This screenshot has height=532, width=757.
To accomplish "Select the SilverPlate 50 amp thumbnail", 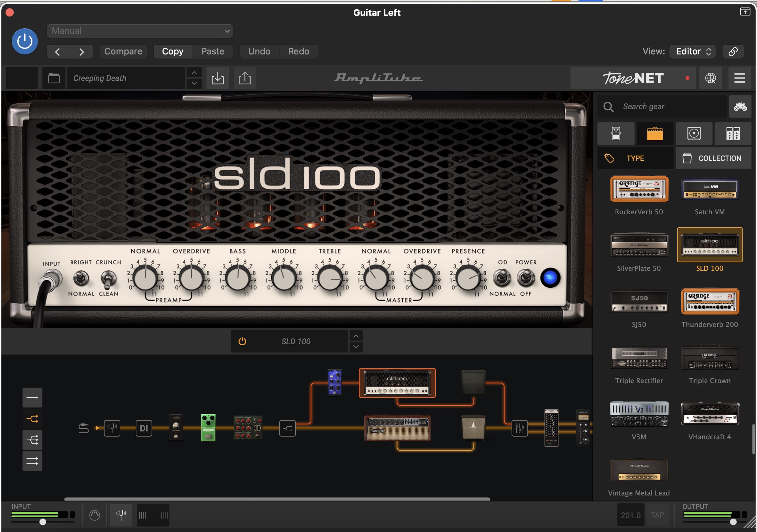I will pyautogui.click(x=639, y=245).
